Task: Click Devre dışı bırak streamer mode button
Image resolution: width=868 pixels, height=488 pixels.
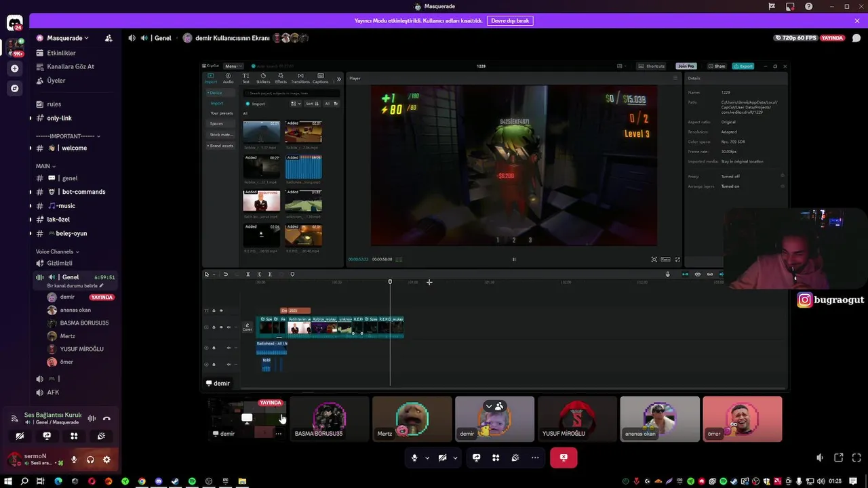Action: click(510, 21)
